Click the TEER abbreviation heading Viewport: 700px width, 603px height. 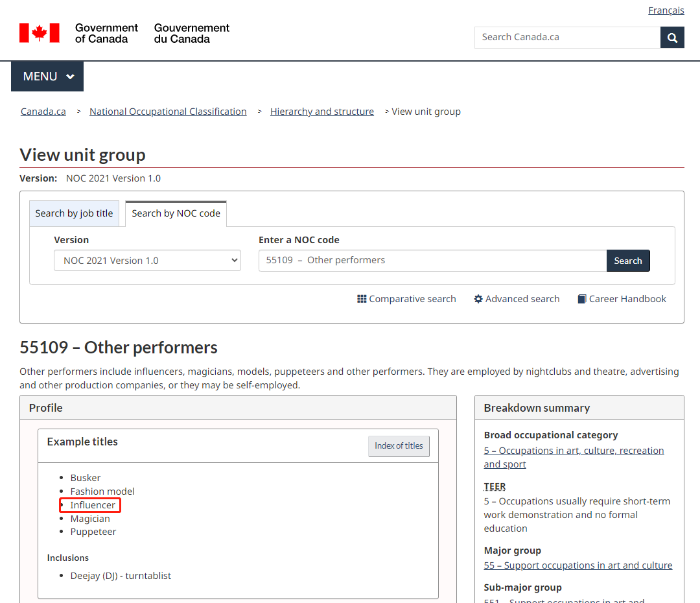pyautogui.click(x=495, y=486)
